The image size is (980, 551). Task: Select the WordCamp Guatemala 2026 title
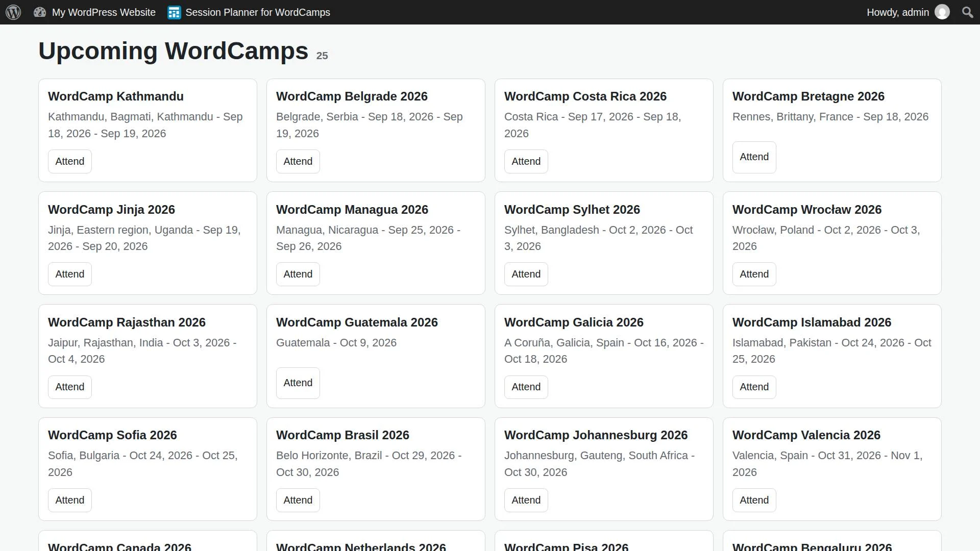(357, 322)
